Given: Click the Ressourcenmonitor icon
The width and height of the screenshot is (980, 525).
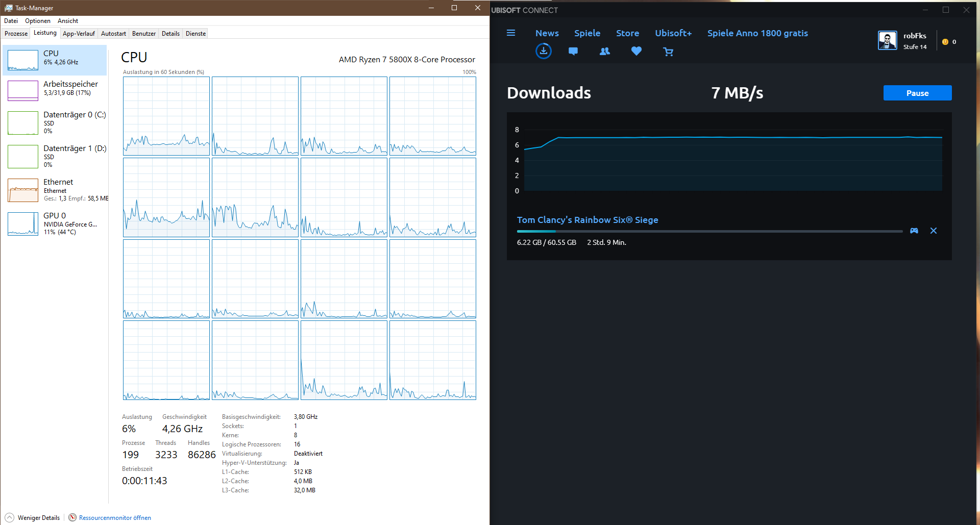Looking at the screenshot, I should (72, 517).
